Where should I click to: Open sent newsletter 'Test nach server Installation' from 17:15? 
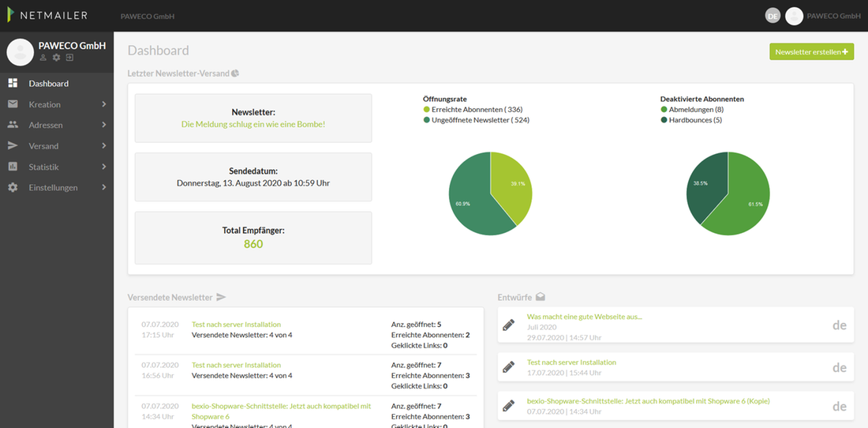(237, 325)
